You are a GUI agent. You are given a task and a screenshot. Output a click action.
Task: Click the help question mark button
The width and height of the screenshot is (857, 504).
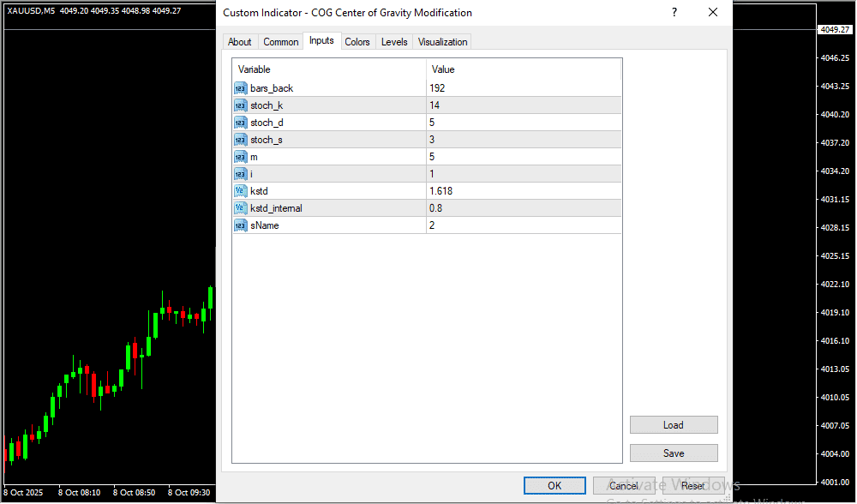pyautogui.click(x=674, y=13)
